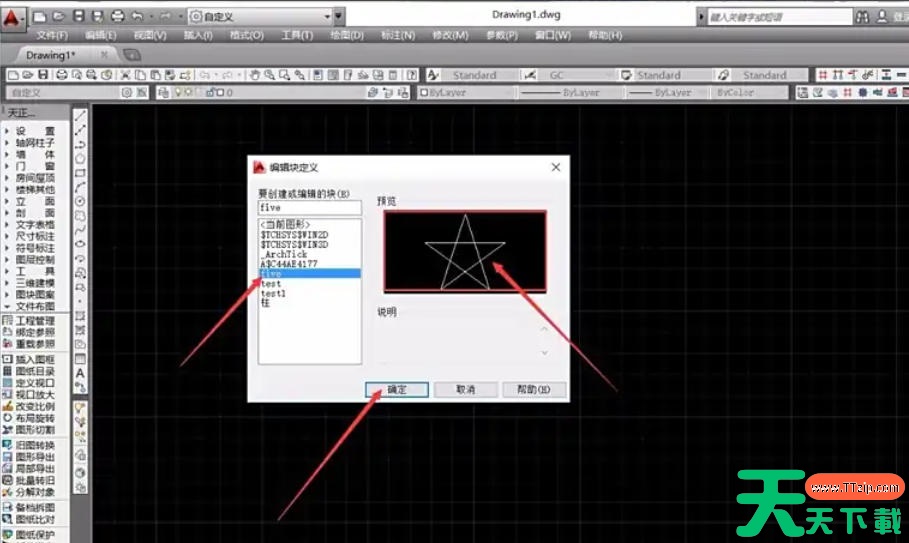Click the AutoCAD application menu logo
The image size is (909, 543).
(14, 17)
